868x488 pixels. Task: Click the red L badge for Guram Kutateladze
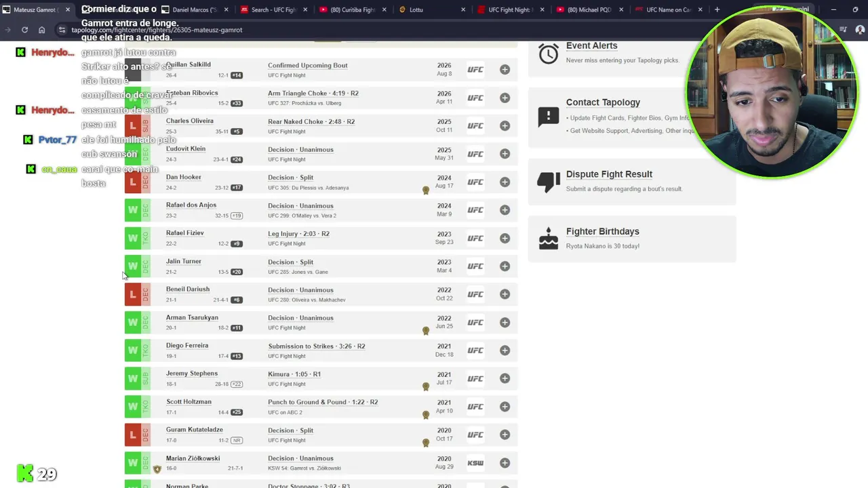132,434
